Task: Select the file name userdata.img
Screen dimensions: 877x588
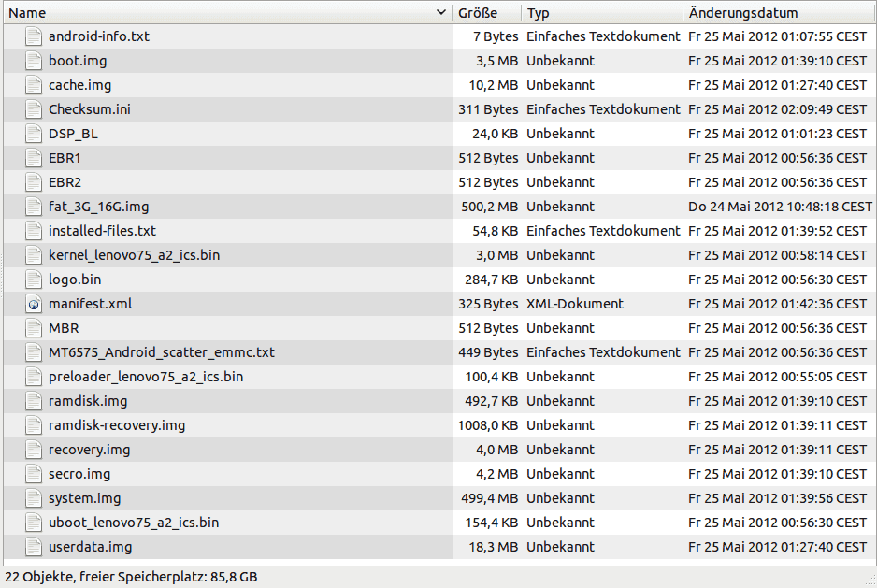Action: (x=91, y=547)
